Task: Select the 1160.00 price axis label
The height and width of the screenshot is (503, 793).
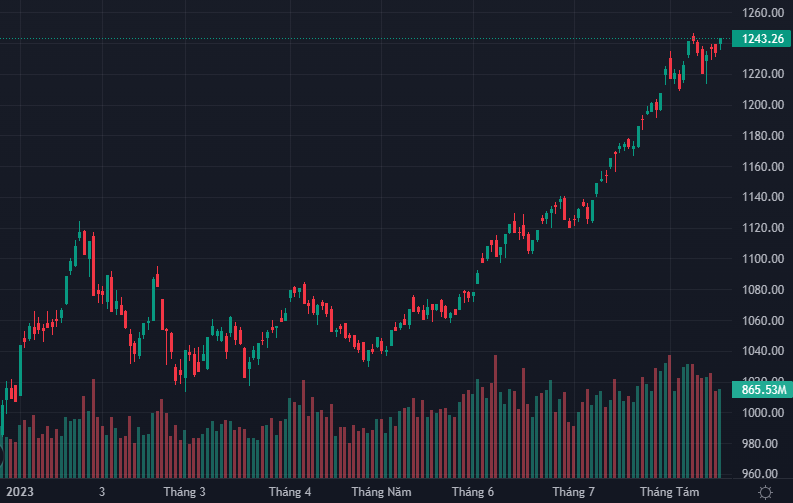Action: [763, 166]
